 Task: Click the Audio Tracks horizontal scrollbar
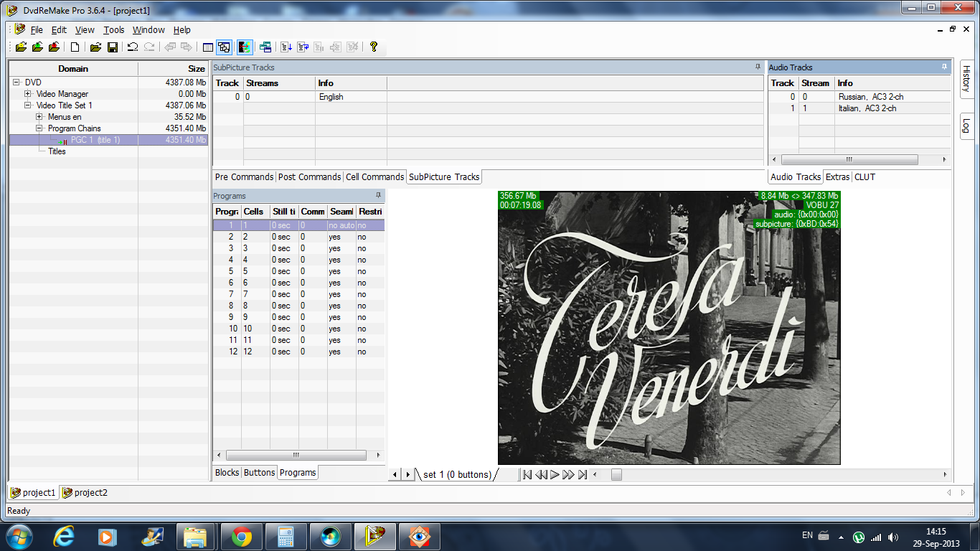[x=849, y=160]
